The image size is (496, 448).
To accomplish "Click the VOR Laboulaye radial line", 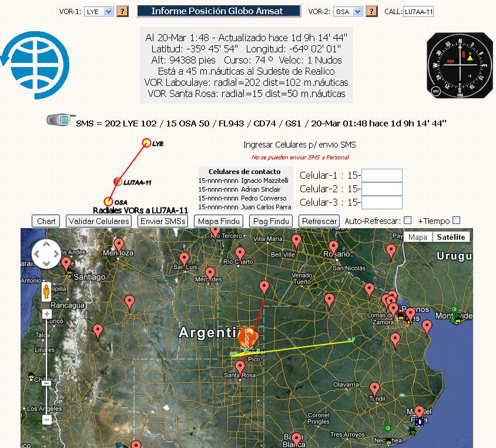I will [x=246, y=82].
